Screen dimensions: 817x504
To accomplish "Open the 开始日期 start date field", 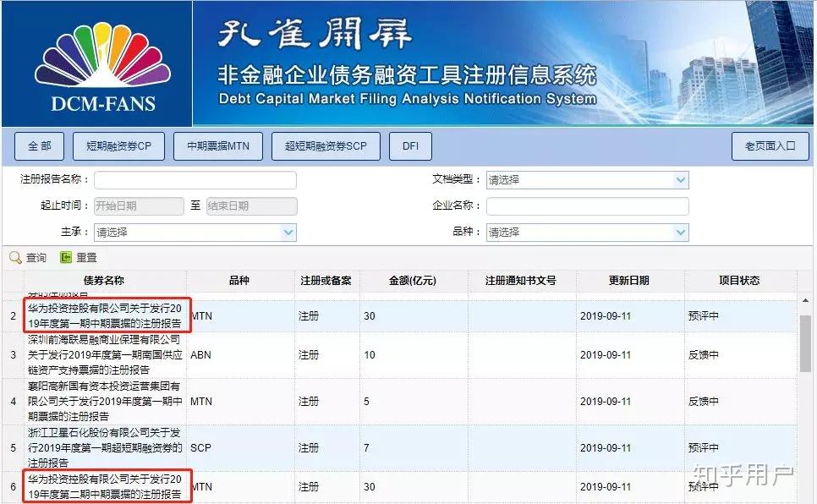I will point(139,205).
